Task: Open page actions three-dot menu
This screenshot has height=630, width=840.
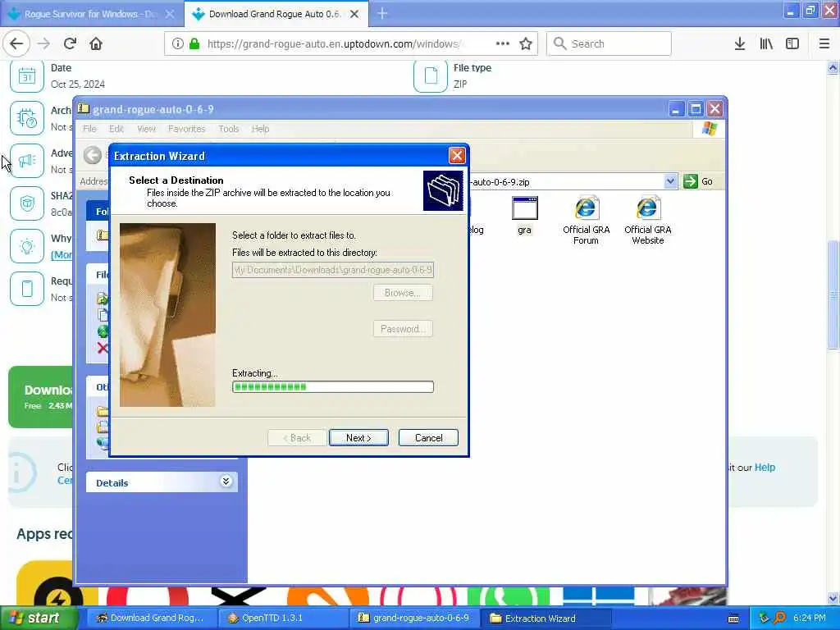Action: coord(503,43)
